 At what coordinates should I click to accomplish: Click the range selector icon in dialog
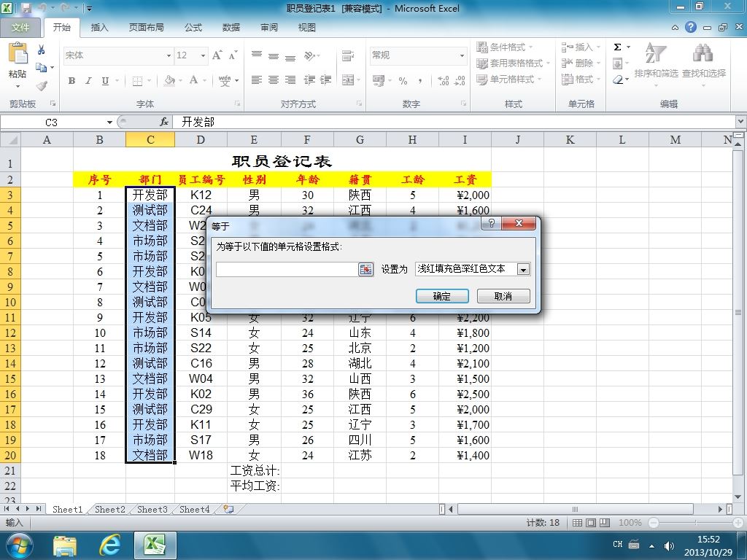tap(365, 270)
